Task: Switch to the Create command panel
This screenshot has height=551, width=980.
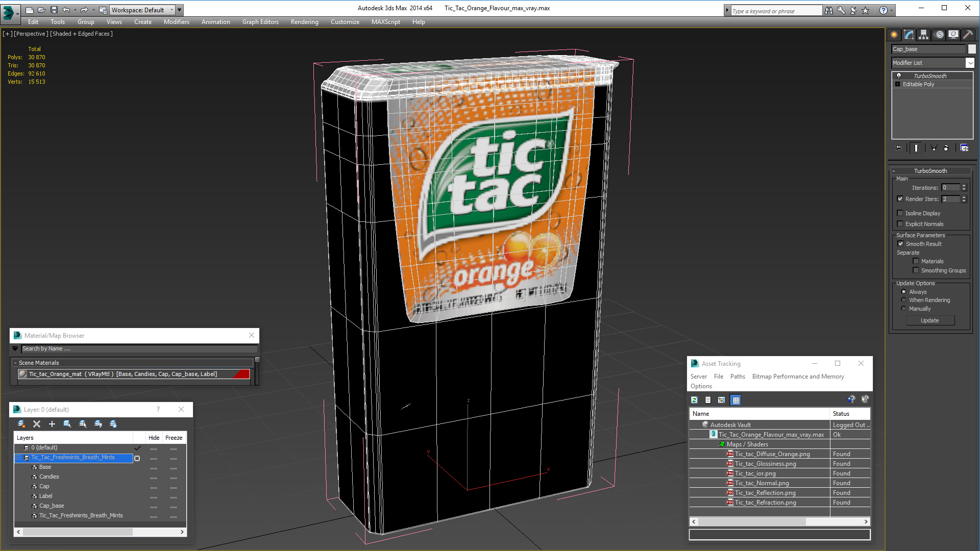Action: 894,35
